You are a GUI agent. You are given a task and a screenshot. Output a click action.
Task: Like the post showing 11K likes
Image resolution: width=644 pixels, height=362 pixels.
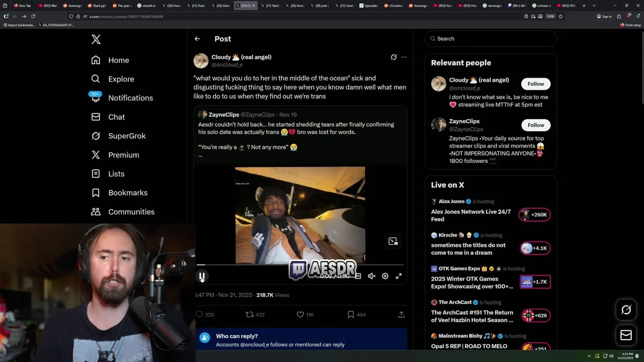(300, 315)
